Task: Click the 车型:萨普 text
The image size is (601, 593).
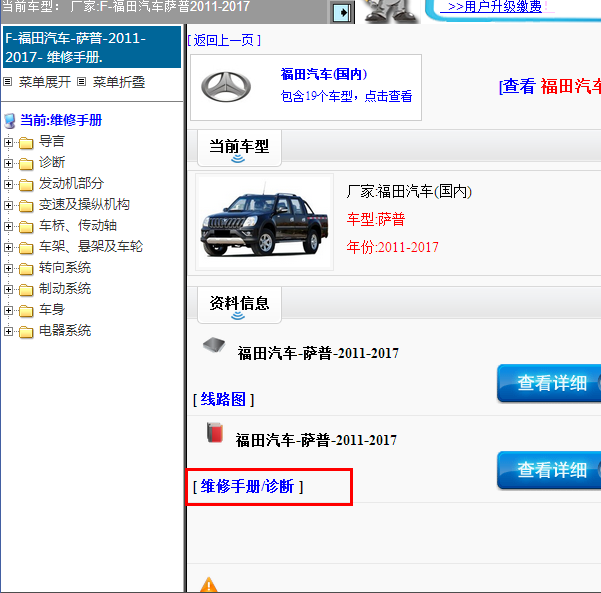Action: tap(376, 220)
